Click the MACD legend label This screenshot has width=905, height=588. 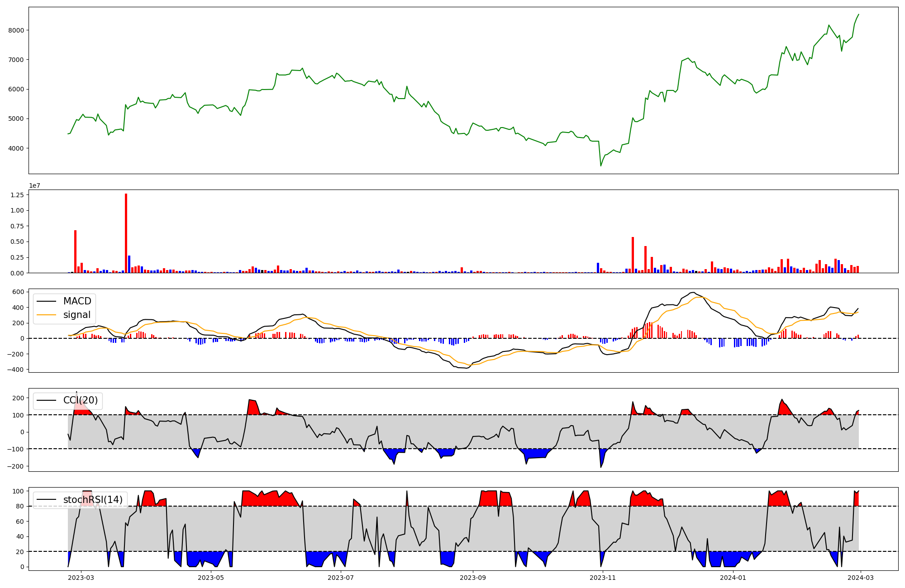77,301
